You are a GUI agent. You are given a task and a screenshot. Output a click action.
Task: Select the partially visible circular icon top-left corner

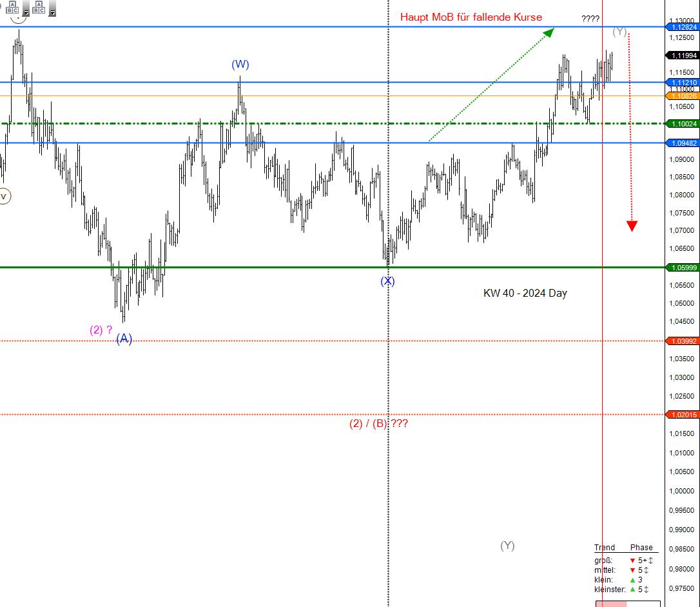(1, 5)
